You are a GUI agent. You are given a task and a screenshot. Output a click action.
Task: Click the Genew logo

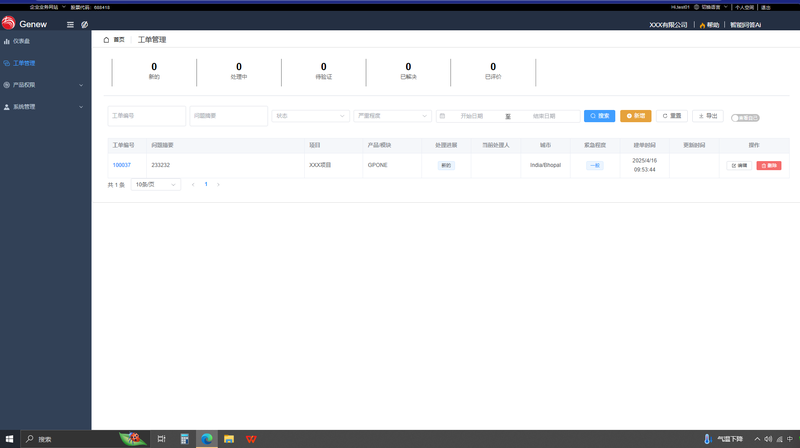[24, 23]
